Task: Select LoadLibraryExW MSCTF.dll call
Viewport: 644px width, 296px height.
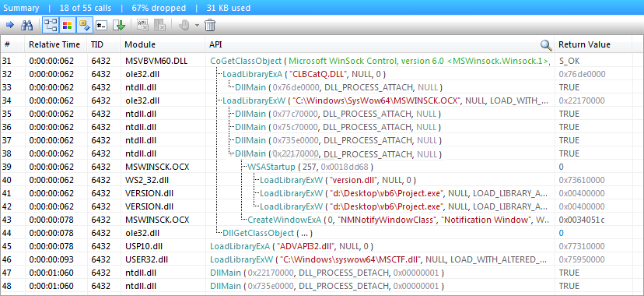Action: pos(322,259)
